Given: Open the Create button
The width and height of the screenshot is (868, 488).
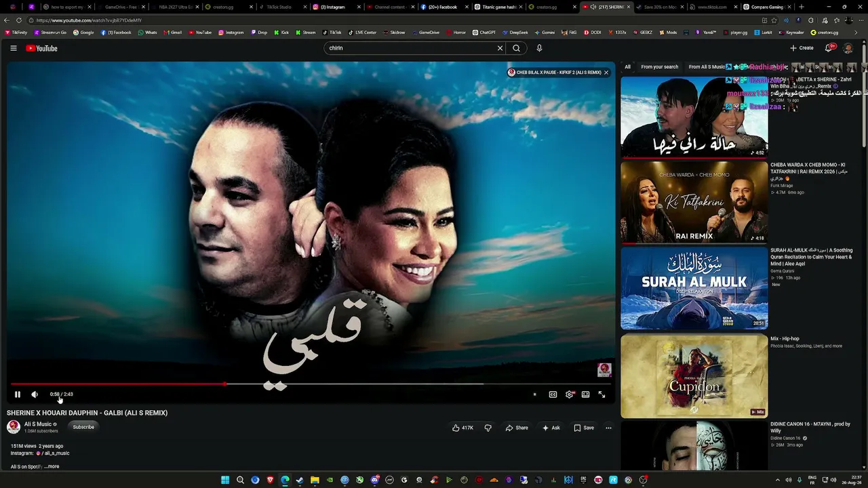Looking at the screenshot, I should pyautogui.click(x=802, y=48).
